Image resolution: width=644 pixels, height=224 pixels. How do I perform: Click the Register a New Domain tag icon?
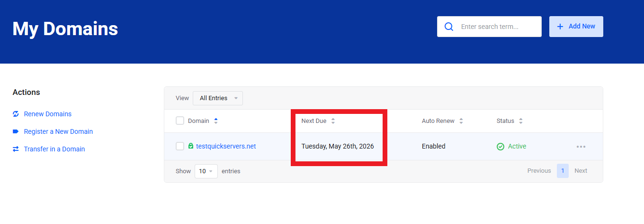pos(16,131)
